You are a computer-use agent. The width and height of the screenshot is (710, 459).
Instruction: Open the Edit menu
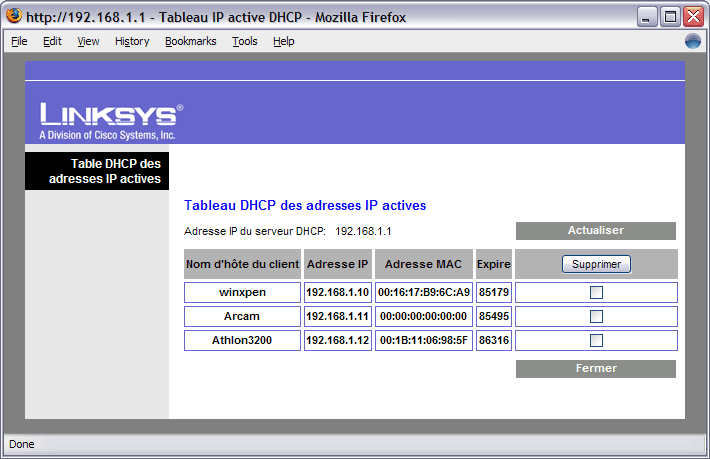[x=52, y=41]
